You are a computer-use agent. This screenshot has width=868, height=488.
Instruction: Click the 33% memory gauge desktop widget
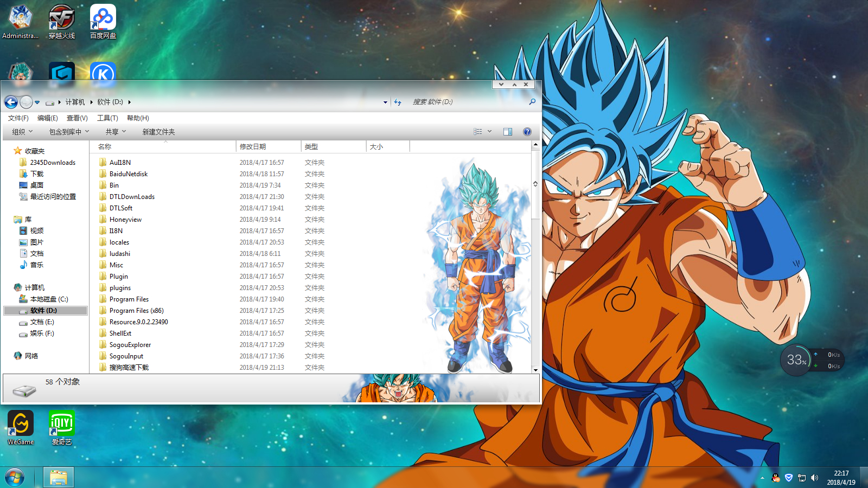[796, 360]
